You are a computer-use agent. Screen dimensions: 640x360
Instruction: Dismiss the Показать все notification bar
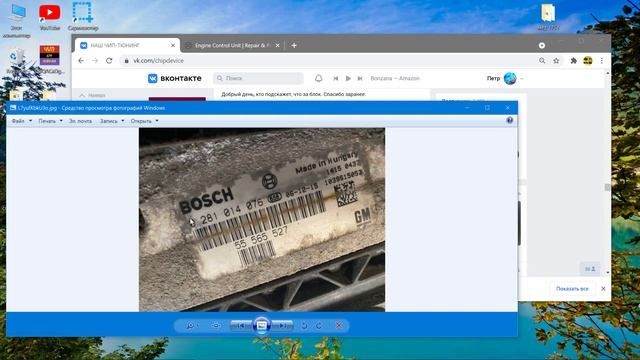pos(603,289)
